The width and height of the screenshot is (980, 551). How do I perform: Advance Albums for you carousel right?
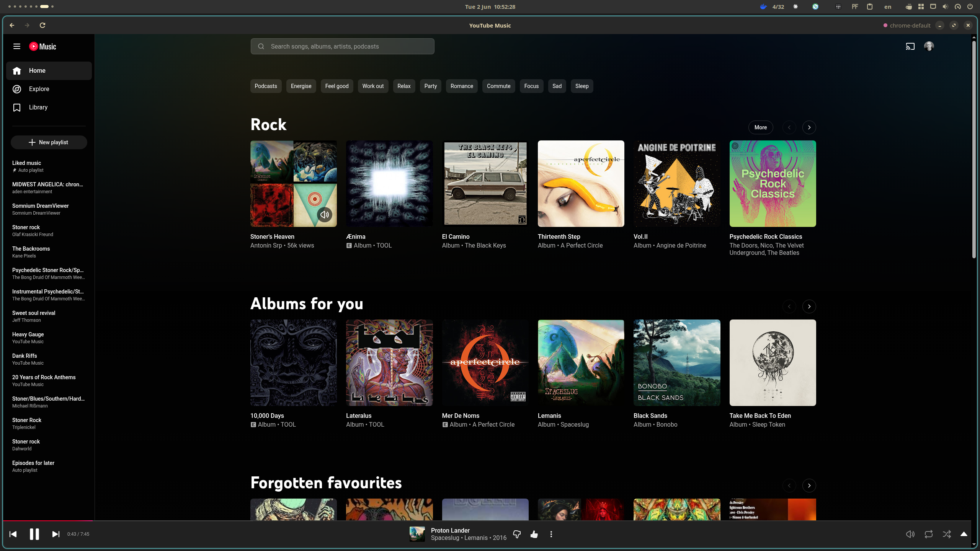(x=809, y=306)
